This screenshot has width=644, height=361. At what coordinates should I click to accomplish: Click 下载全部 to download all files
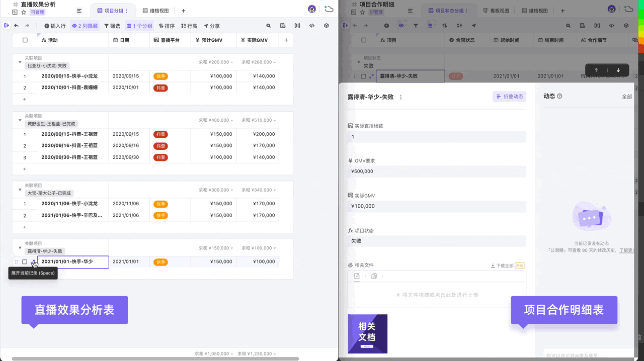[x=502, y=265]
